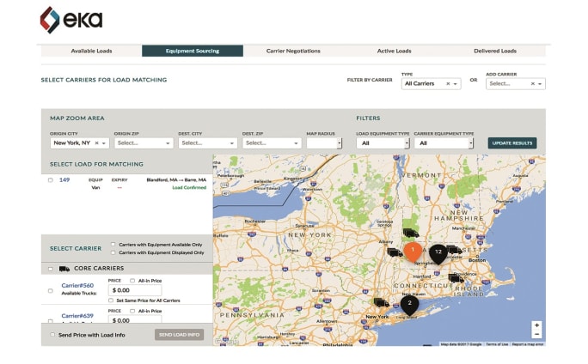
Task: Open the Carrier Negotiations tab
Action: point(293,51)
